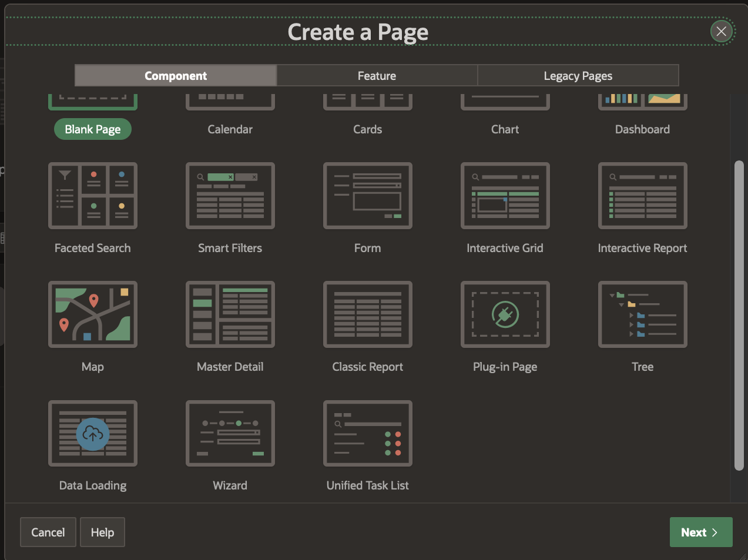
Task: Choose the Tree page icon
Action: (x=643, y=314)
